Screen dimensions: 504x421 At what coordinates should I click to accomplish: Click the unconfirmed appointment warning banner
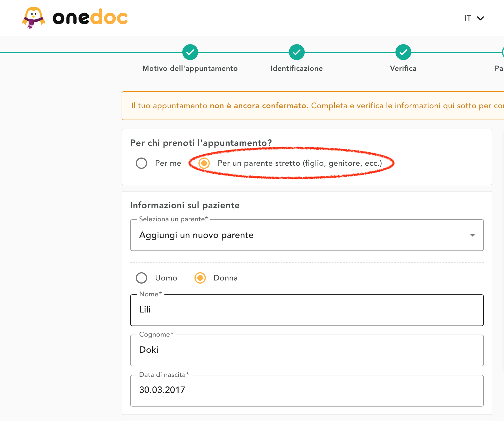click(x=312, y=106)
